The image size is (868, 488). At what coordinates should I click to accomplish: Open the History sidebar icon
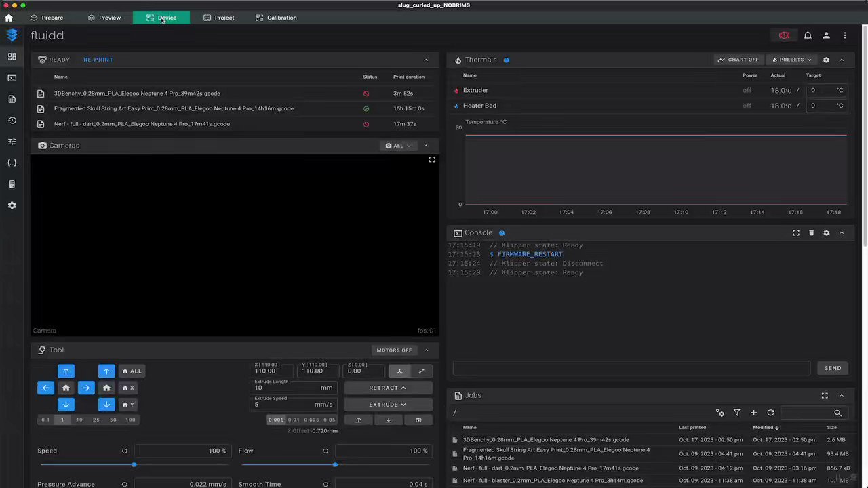click(12, 121)
